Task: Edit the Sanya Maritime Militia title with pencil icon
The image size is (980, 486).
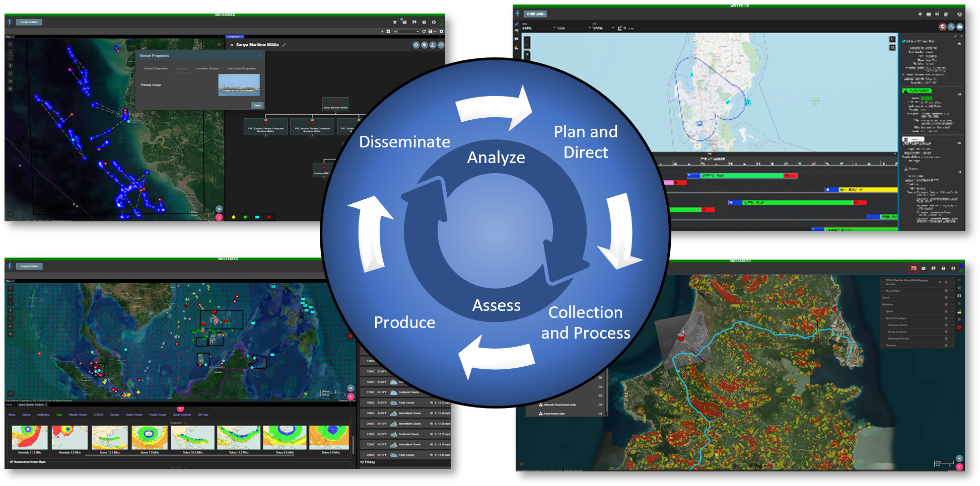Action: click(x=284, y=45)
